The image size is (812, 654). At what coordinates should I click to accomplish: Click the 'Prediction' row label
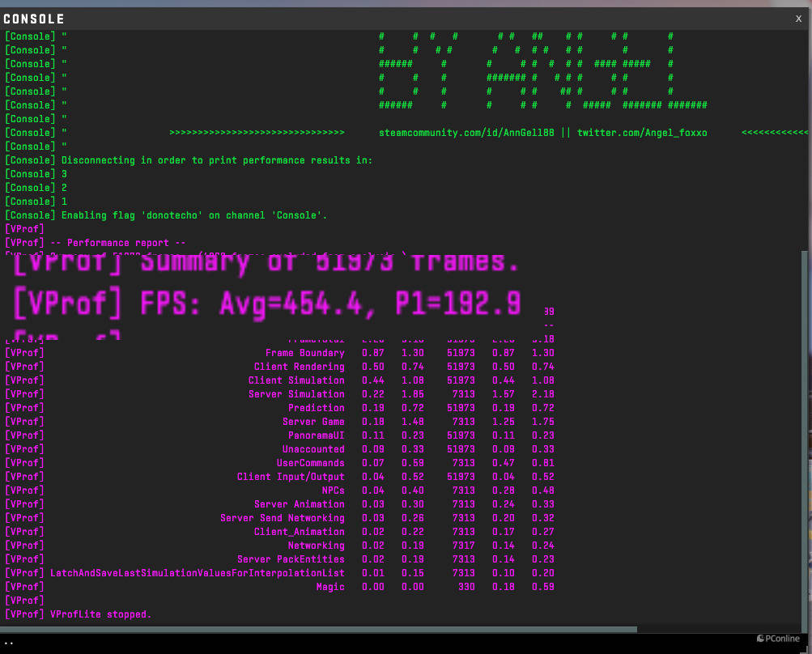[317, 408]
